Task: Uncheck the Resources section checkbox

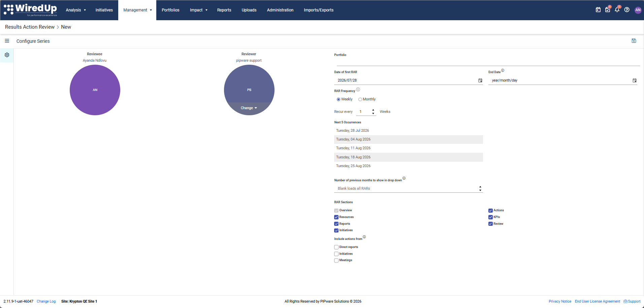Action: click(x=336, y=217)
